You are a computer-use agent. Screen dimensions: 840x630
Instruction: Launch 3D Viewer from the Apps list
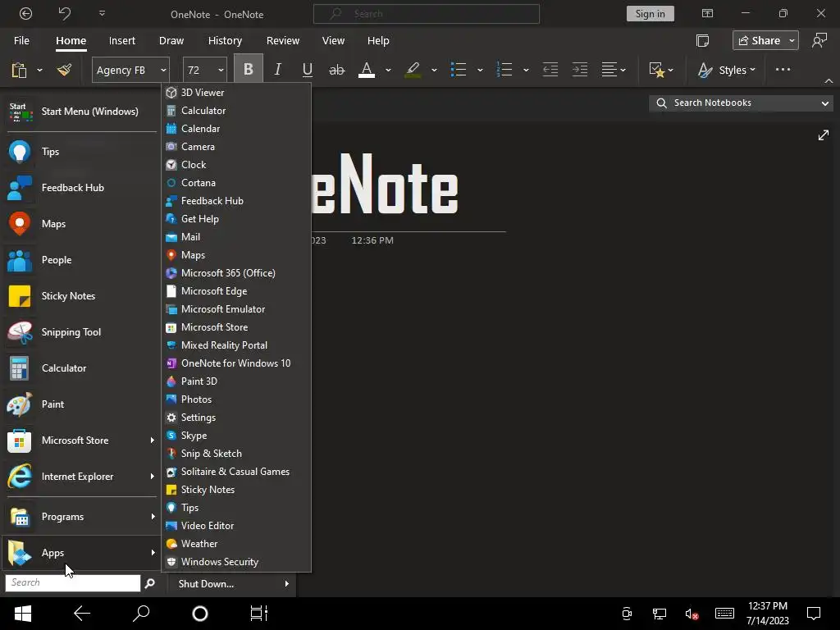click(x=236, y=93)
